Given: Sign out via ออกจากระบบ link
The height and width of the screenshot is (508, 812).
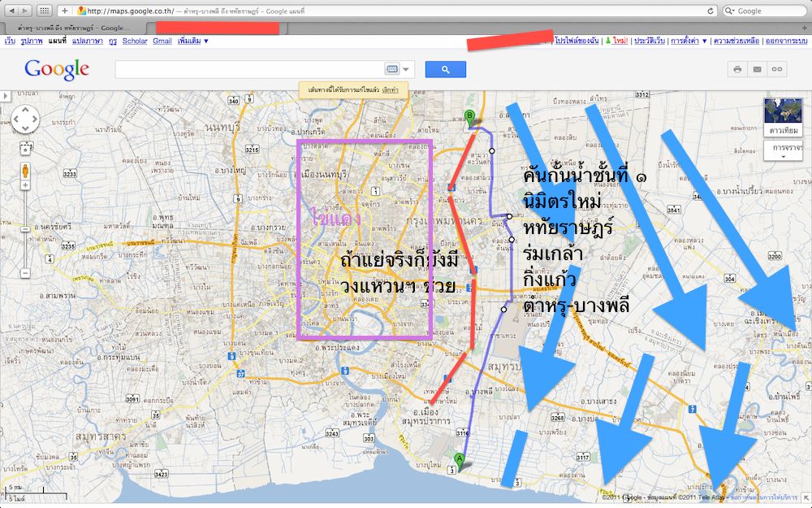Looking at the screenshot, I should (x=786, y=41).
